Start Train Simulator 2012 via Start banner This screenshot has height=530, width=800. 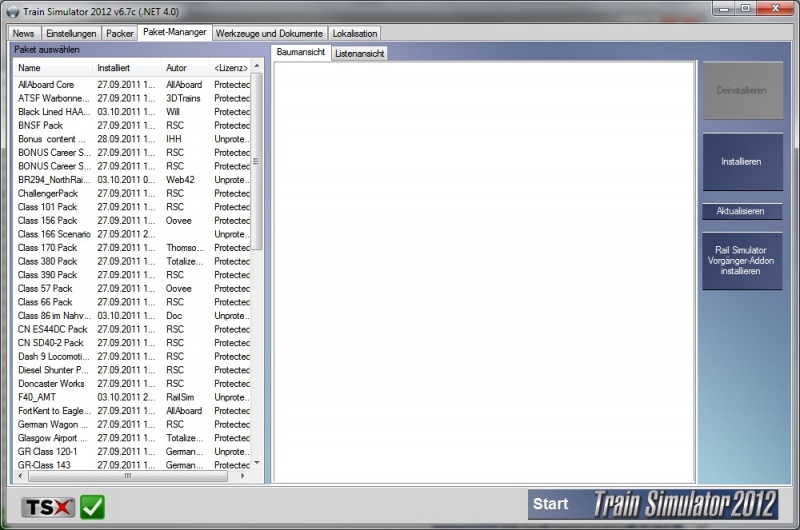(x=653, y=504)
